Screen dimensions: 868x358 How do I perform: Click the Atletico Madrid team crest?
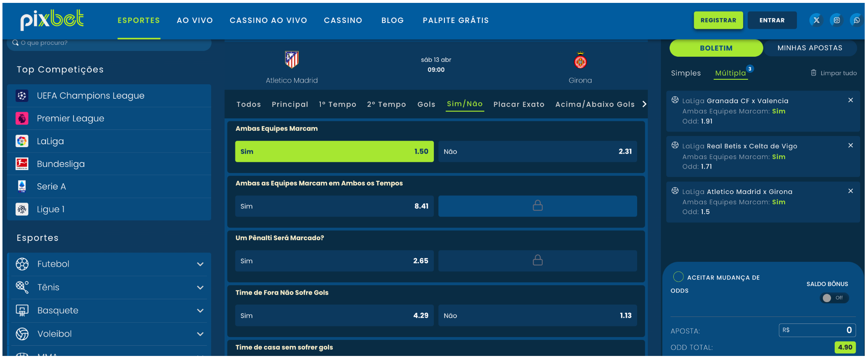292,60
